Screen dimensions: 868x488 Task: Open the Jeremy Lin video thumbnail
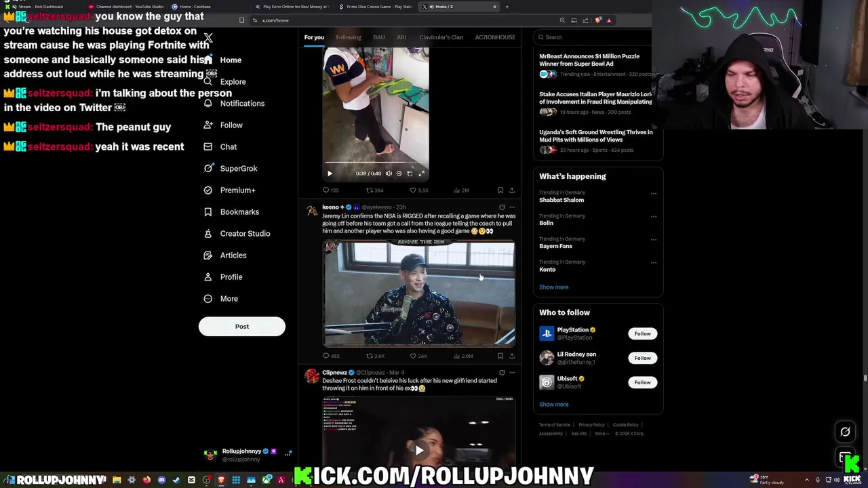419,293
